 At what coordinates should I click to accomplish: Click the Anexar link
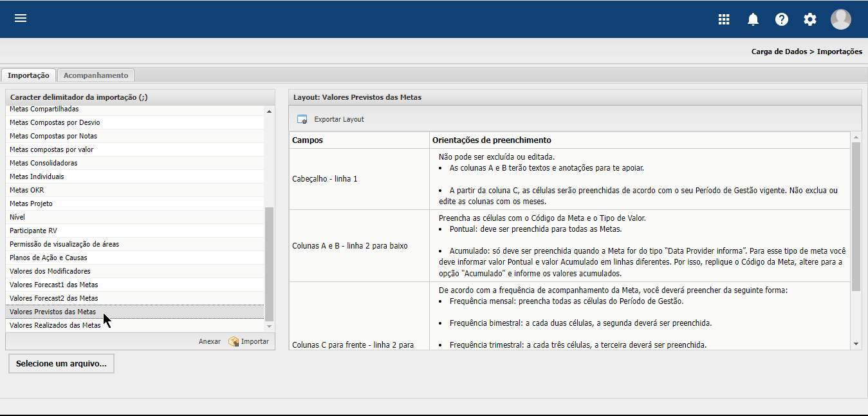pos(209,341)
